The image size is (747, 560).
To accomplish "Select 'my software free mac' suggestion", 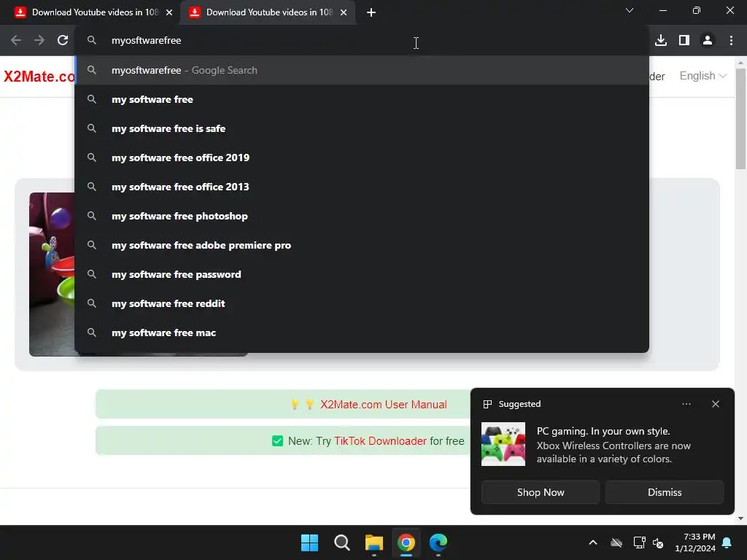I will 362,332.
